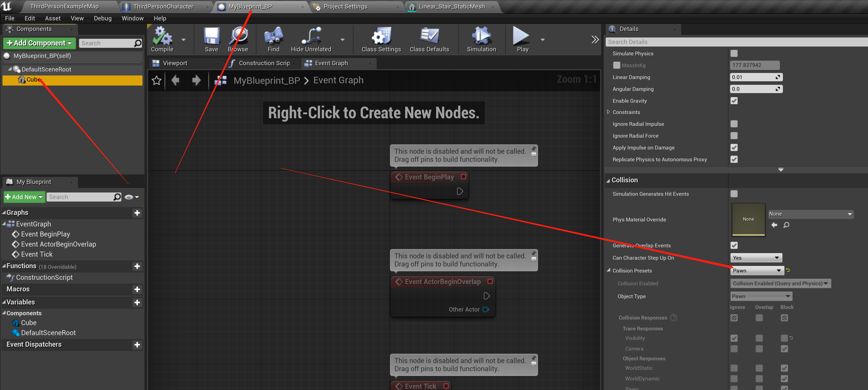Image resolution: width=868 pixels, height=390 pixels.
Task: Select MyBlueprint_BP(self) entry
Action: (42, 56)
